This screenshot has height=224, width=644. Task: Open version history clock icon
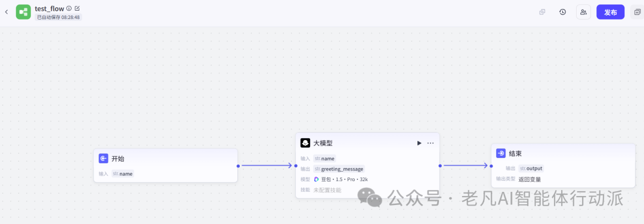[563, 12]
